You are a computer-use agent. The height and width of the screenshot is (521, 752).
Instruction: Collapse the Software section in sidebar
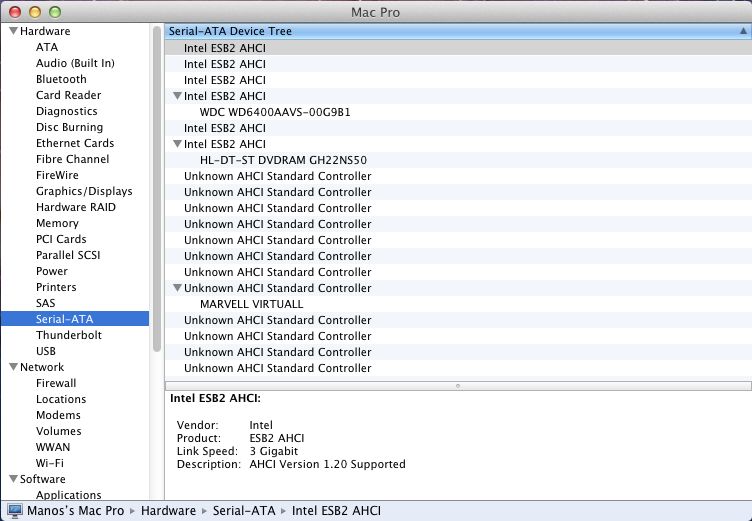[13, 479]
